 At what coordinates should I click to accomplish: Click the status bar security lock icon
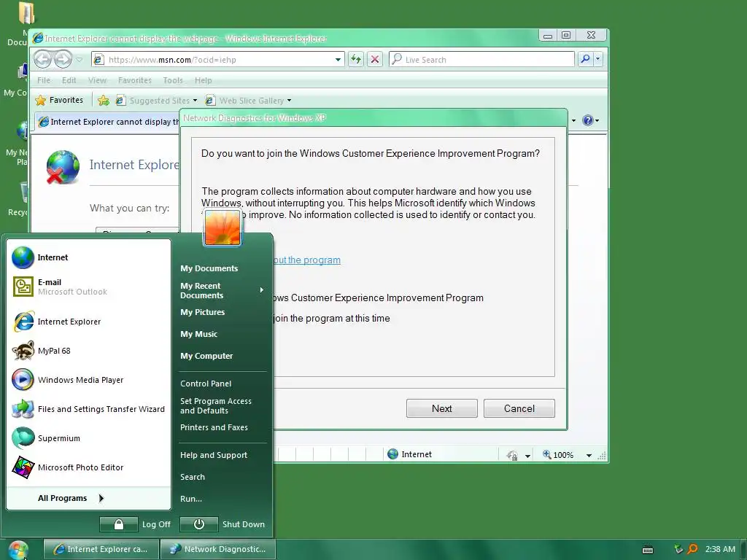(512, 455)
